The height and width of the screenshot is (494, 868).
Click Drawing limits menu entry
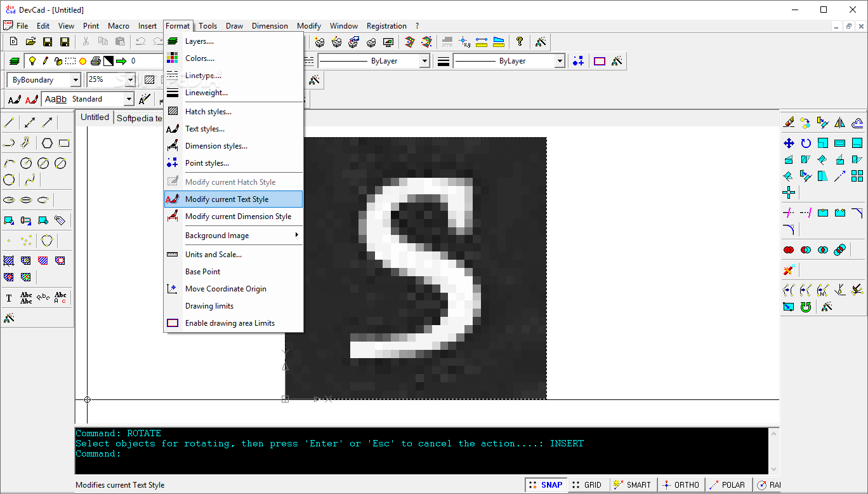click(233, 306)
